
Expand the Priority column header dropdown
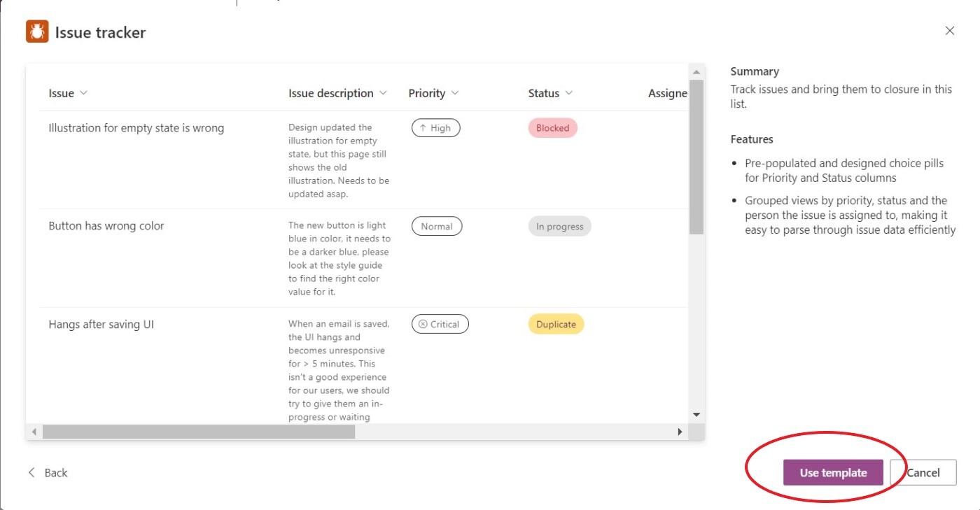click(x=456, y=92)
